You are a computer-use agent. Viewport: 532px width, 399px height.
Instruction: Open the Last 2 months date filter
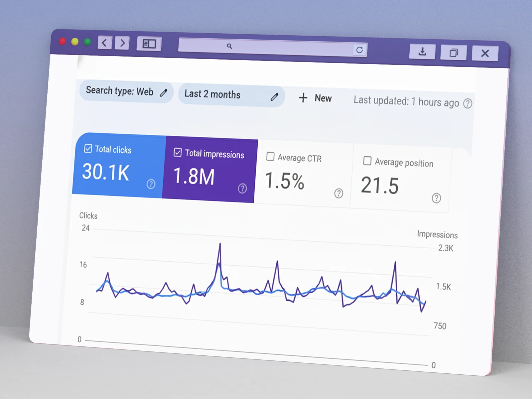[x=213, y=94]
